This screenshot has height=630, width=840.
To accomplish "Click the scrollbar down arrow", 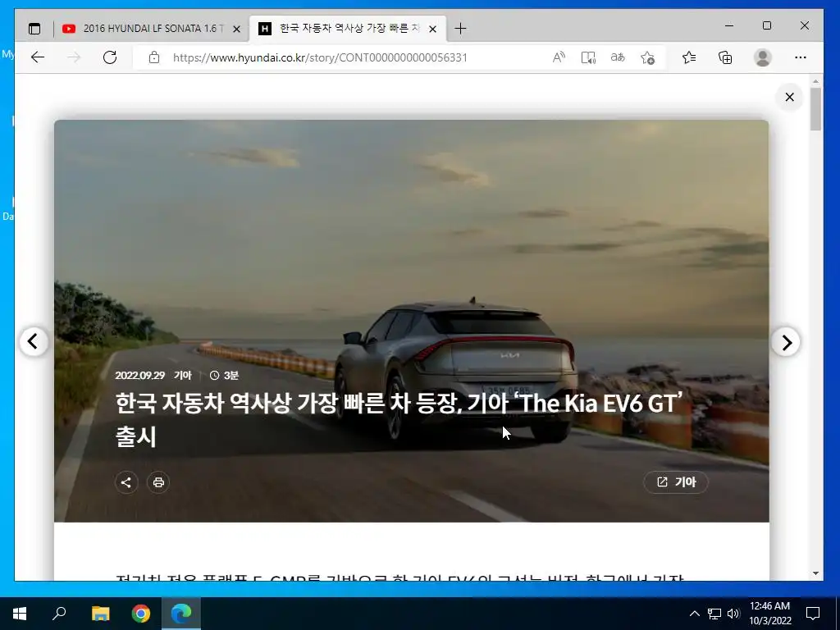I will [x=815, y=573].
